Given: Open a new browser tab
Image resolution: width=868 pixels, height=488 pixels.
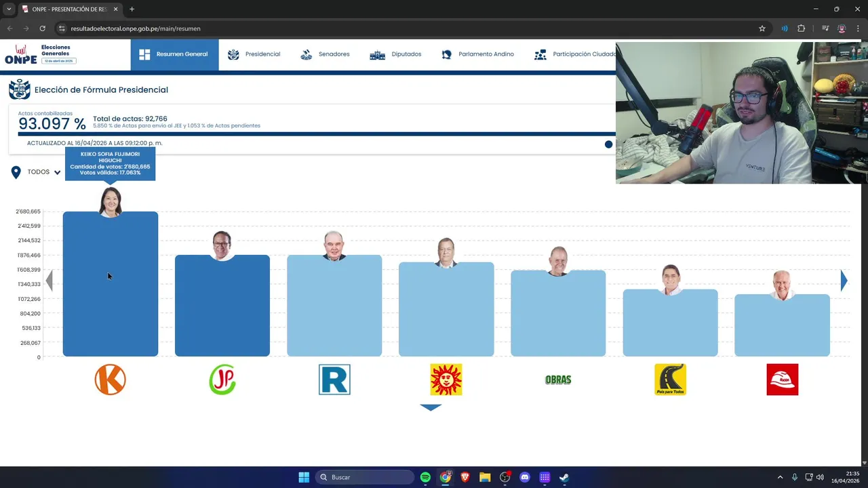Looking at the screenshot, I should tap(132, 9).
